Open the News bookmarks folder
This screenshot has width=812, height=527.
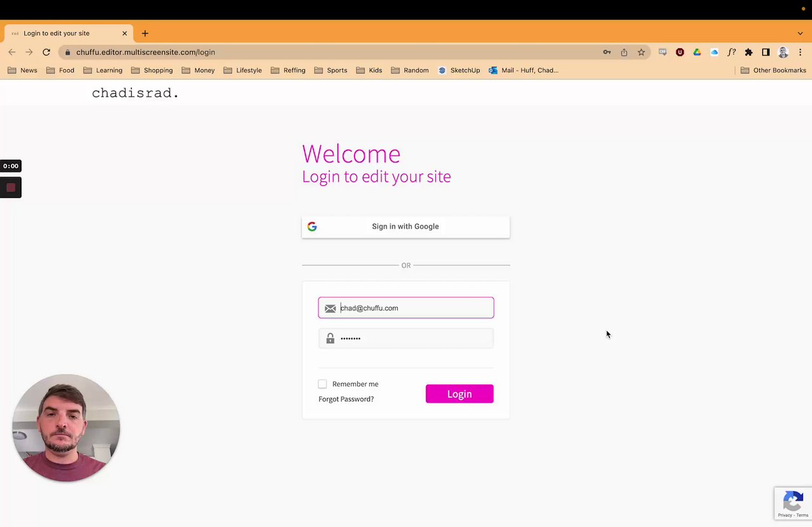point(22,70)
